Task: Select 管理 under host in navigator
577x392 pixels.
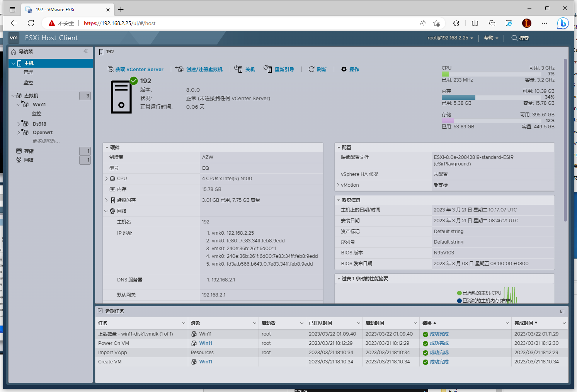Action: click(28, 72)
